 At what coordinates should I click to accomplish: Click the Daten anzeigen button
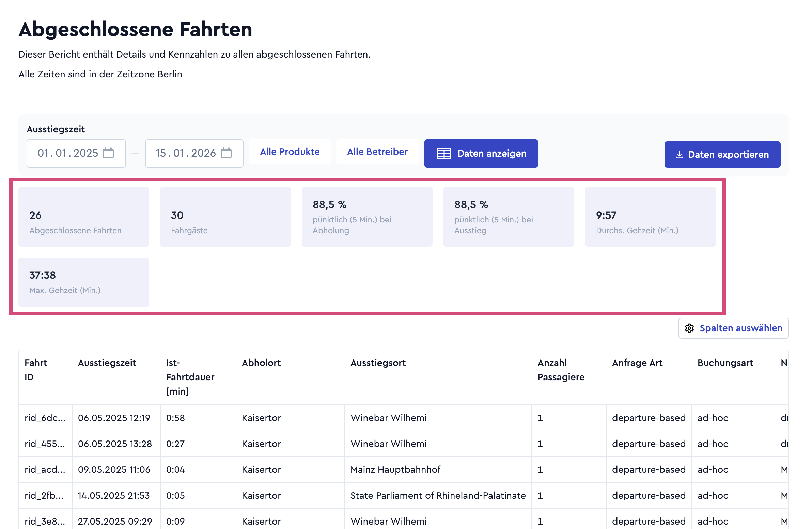(x=481, y=154)
